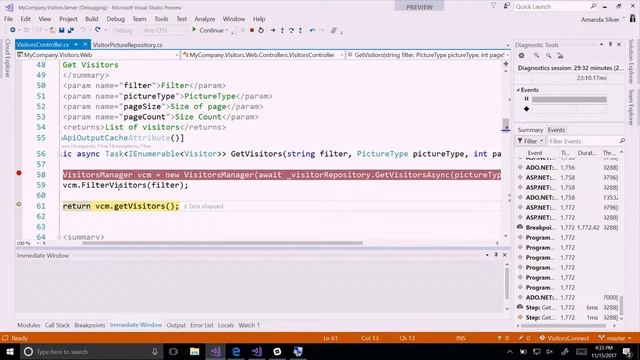The image size is (640, 360).
Task: Click the Save All icon
Action: [x=71, y=30]
